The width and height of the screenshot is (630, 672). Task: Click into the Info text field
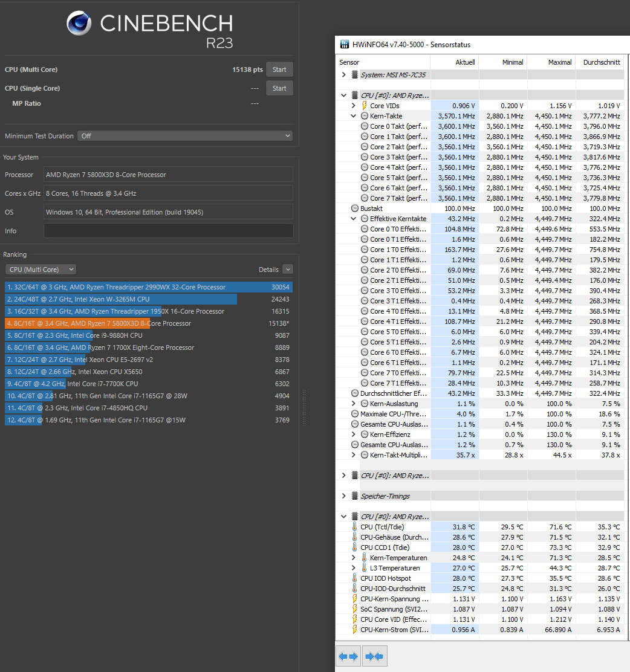click(x=169, y=231)
